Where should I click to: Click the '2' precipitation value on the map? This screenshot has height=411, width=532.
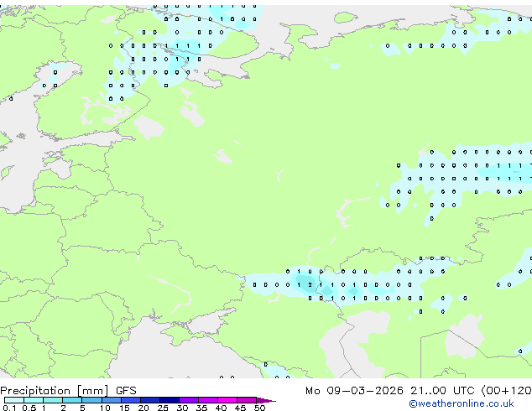(x=310, y=285)
